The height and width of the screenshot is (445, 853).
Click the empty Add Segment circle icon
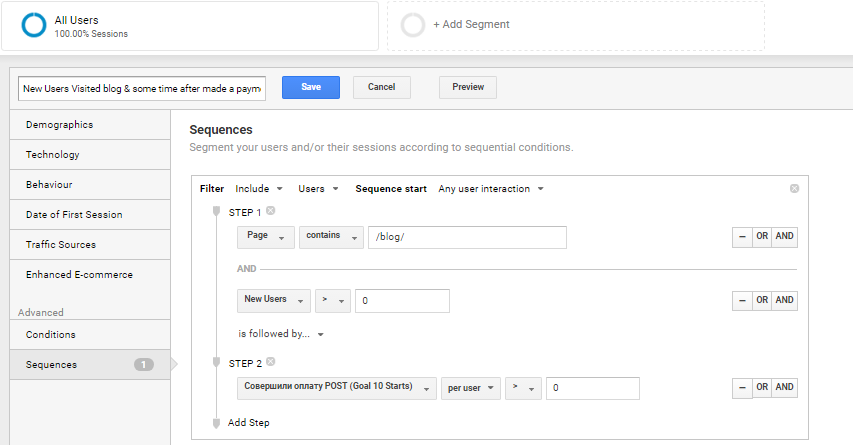click(x=412, y=25)
